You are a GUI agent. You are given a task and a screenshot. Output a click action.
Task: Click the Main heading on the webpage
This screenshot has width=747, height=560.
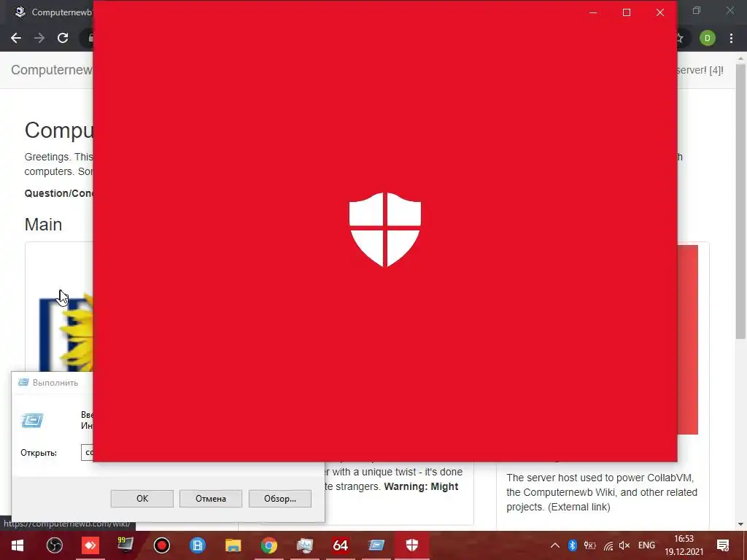pos(43,225)
